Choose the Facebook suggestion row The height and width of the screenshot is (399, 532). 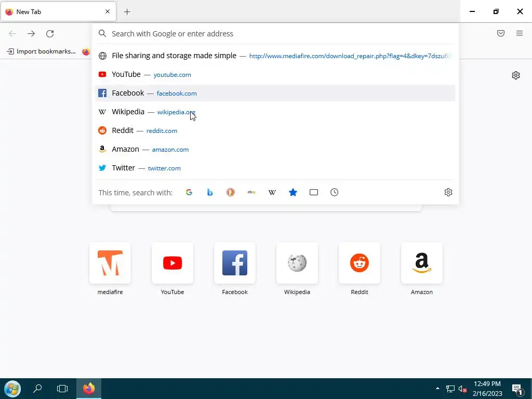point(275,93)
